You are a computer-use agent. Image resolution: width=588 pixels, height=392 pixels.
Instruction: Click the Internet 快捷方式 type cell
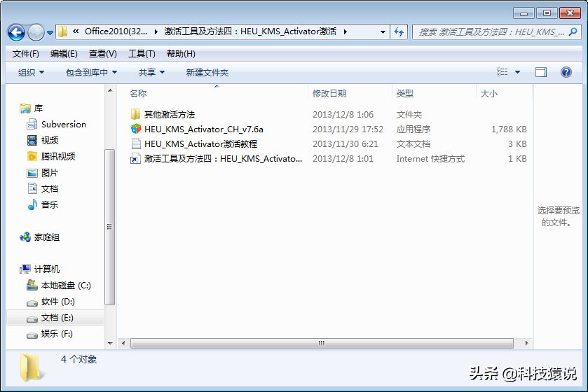430,159
